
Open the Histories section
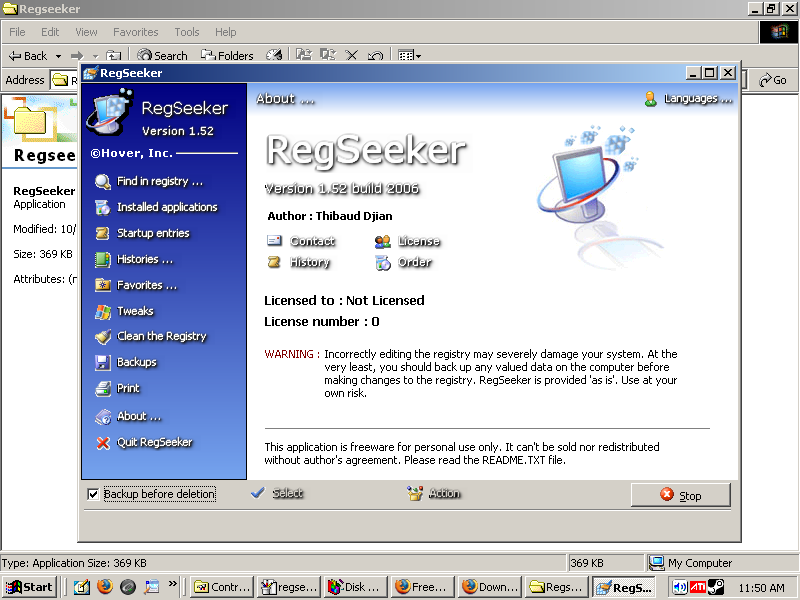pyautogui.click(x=144, y=259)
